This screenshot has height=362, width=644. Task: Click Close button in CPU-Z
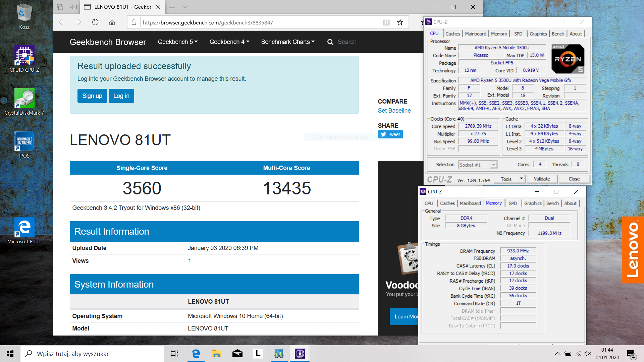point(574,179)
